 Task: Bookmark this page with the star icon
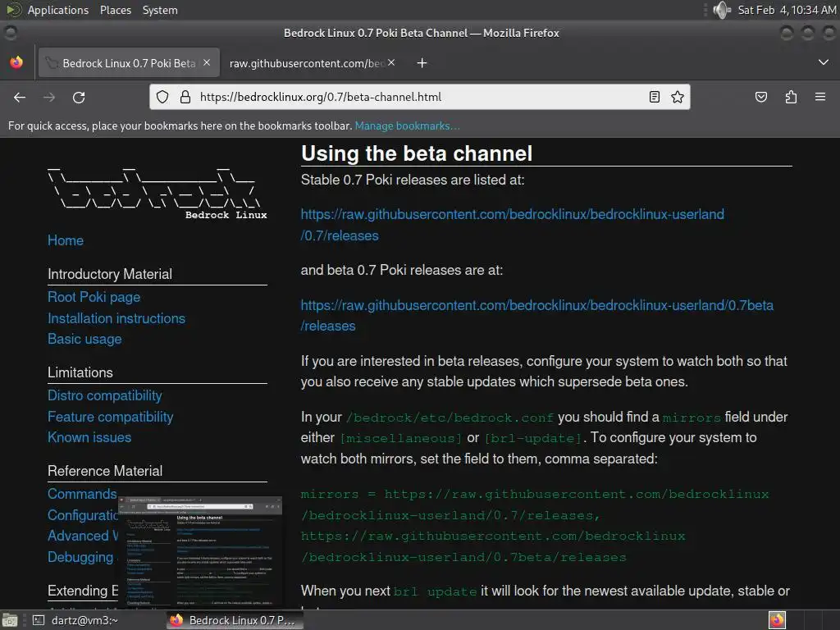pos(677,97)
